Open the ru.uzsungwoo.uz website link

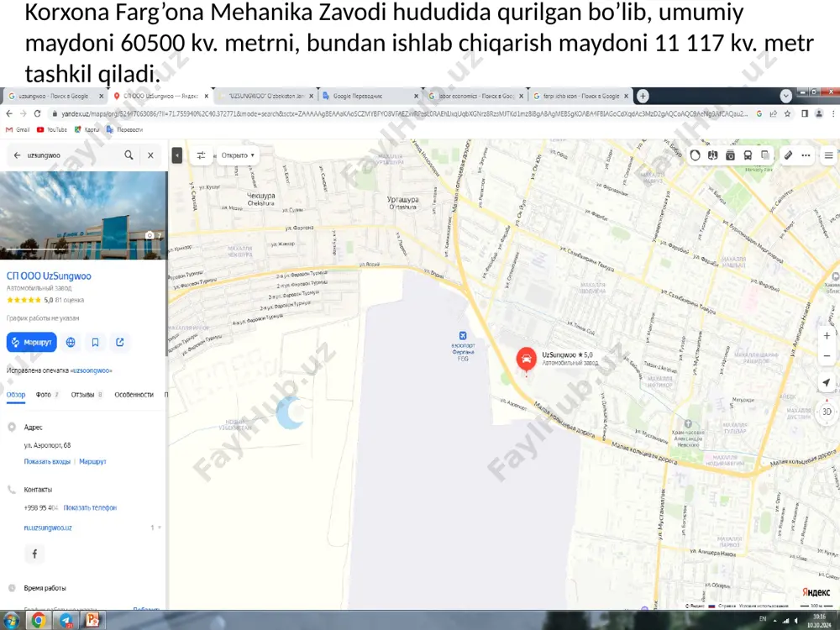pos(48,528)
